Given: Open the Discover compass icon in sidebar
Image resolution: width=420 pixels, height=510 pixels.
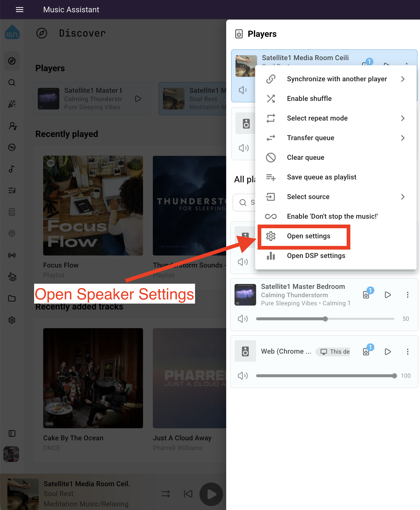Looking at the screenshot, I should pos(12,61).
